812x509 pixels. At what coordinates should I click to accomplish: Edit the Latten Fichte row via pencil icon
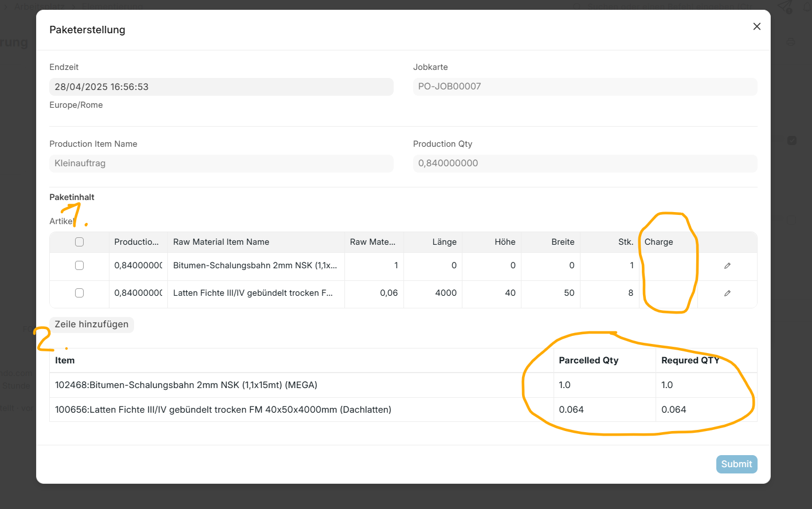(x=727, y=293)
